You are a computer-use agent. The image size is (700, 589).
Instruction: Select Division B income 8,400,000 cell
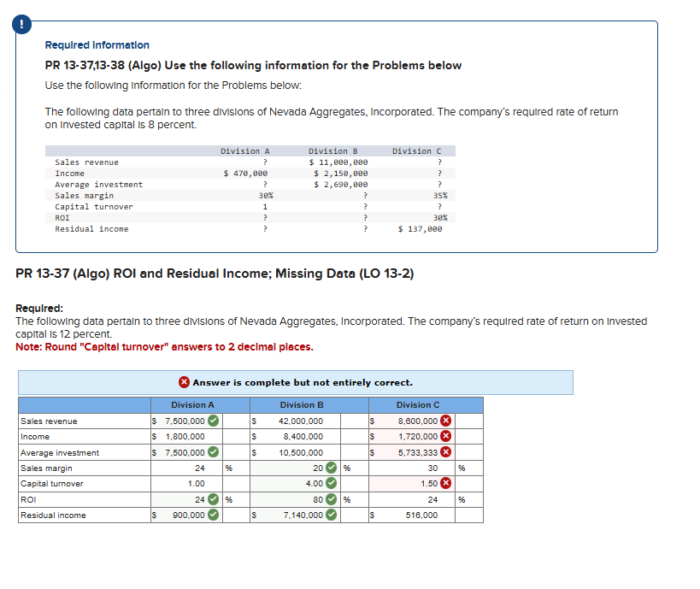296,437
